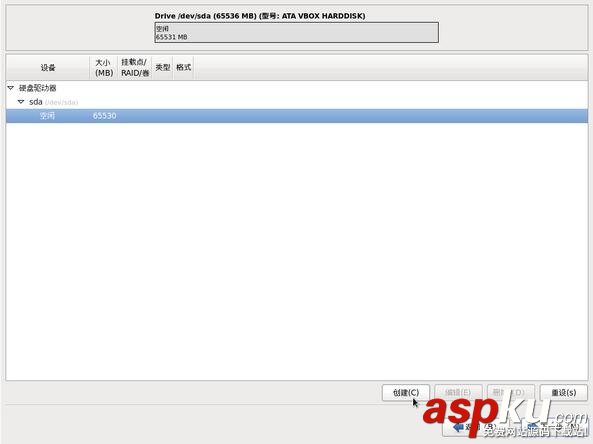Click the 空闲 65531 MB drive bar
593x444 pixels.
[296, 33]
